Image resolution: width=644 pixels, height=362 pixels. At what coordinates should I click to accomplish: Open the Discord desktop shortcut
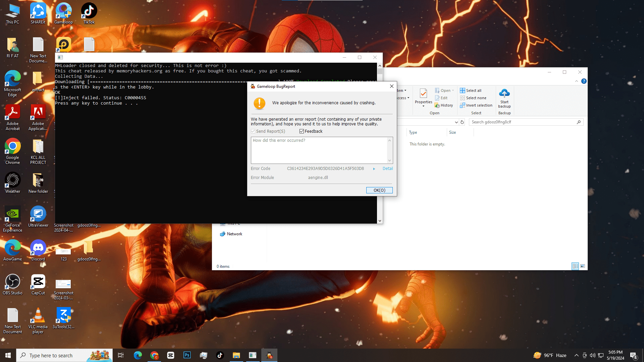38,250
